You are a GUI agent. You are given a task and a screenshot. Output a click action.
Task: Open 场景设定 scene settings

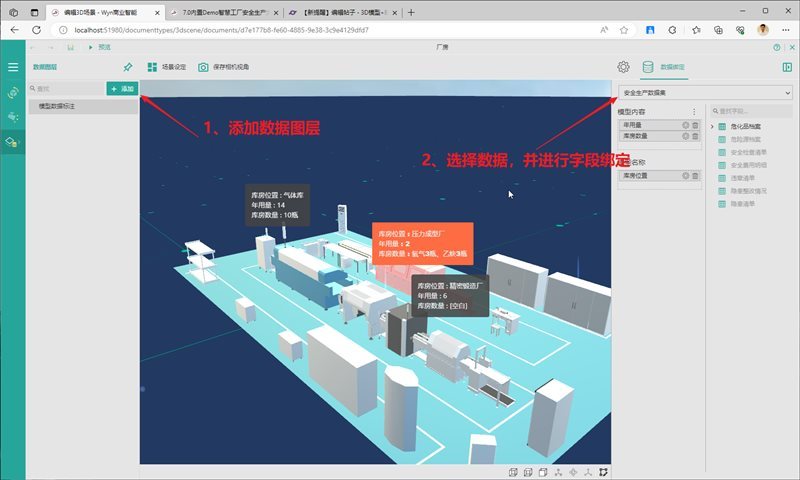tap(167, 67)
